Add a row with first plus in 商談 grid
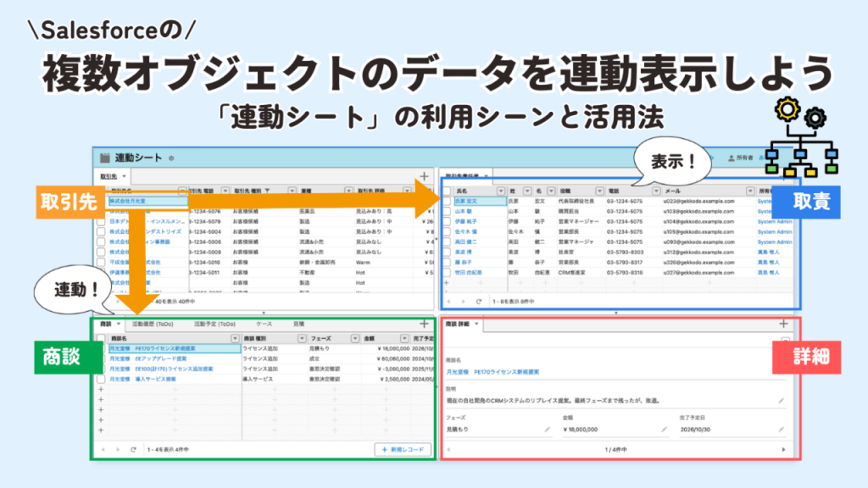The height and width of the screenshot is (488, 868). click(x=101, y=390)
